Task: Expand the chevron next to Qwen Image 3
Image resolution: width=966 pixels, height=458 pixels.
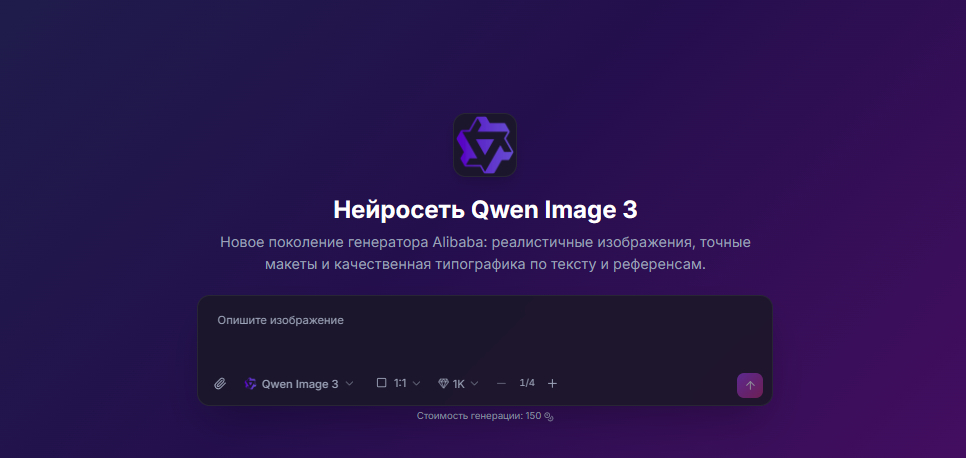Action: click(349, 383)
